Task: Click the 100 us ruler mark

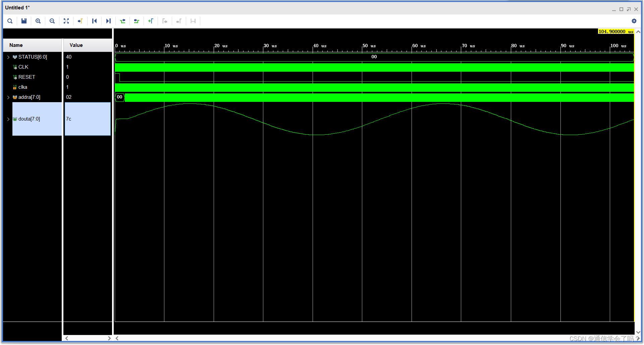Action: click(619, 46)
